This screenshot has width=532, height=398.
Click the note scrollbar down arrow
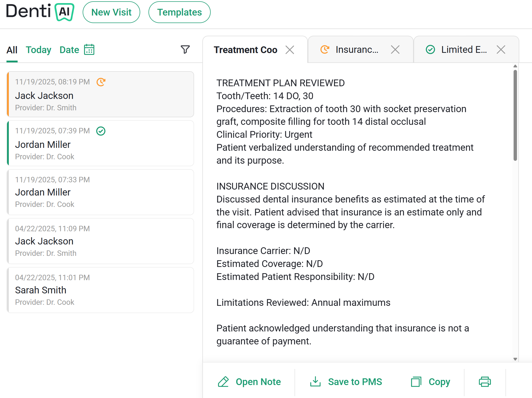coord(515,359)
